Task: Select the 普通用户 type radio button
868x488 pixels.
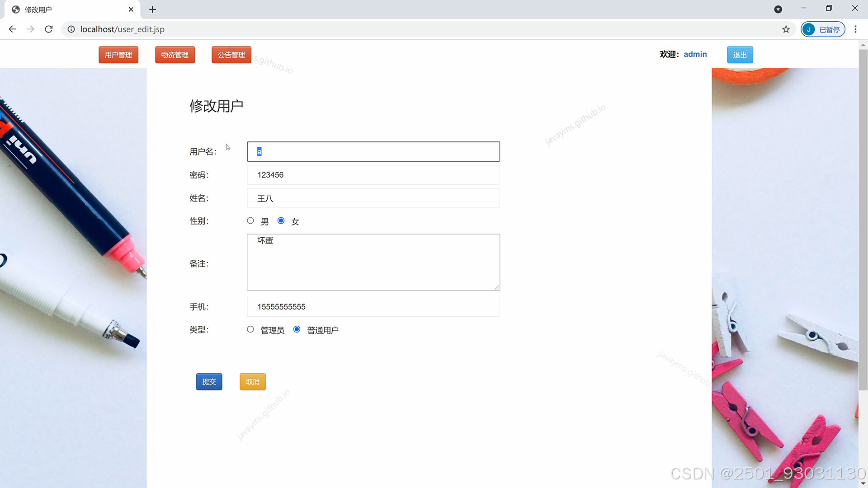Action: tap(297, 329)
